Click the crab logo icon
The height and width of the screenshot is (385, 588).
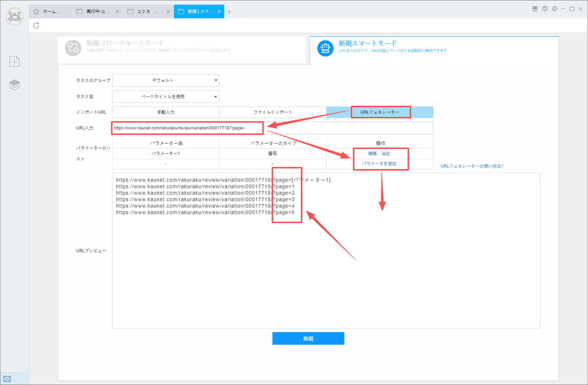14,16
